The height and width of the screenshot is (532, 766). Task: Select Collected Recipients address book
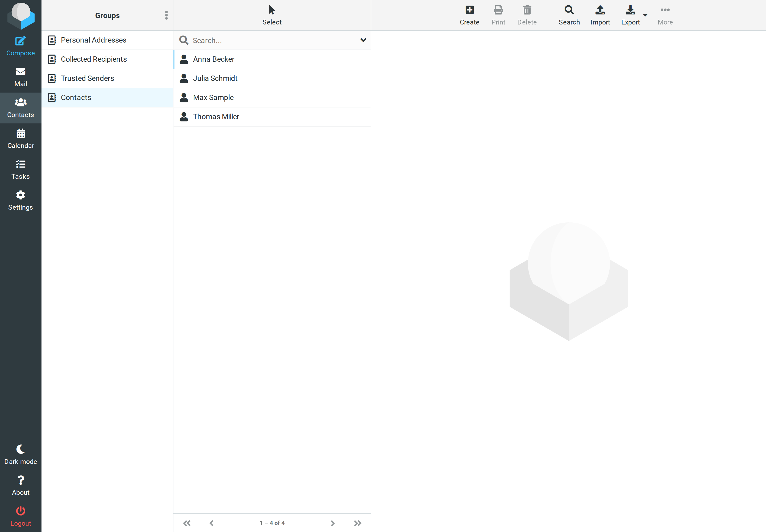click(107, 59)
